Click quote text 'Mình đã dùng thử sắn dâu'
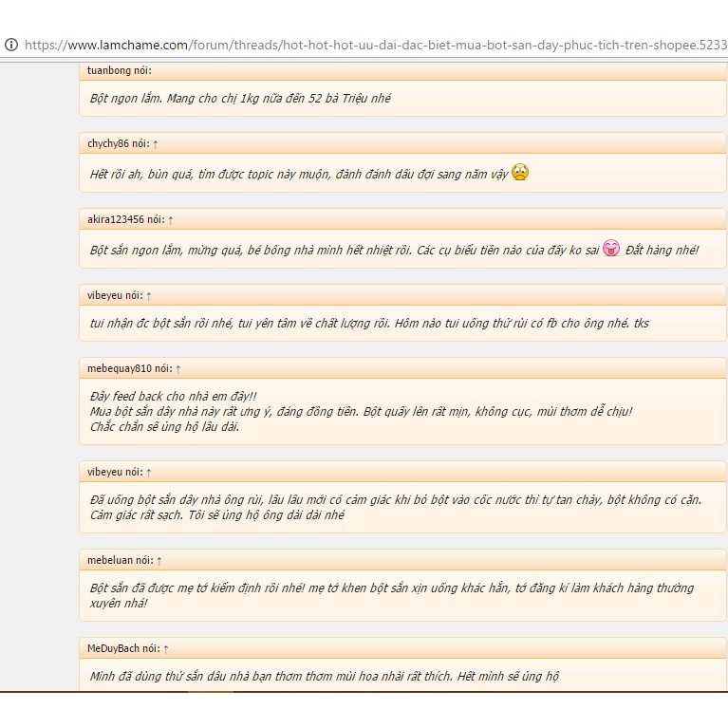 [324, 676]
